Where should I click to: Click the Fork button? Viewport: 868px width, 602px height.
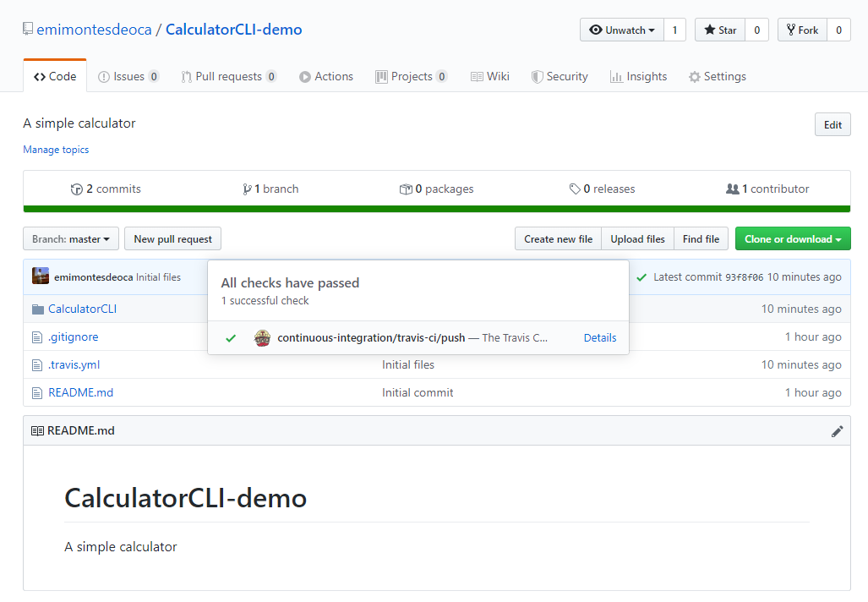click(x=802, y=30)
